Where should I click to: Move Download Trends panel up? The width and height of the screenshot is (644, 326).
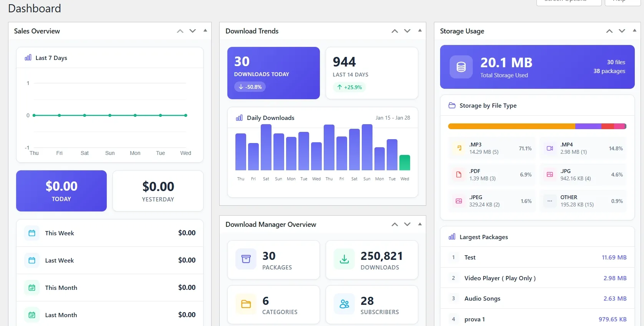pyautogui.click(x=395, y=31)
